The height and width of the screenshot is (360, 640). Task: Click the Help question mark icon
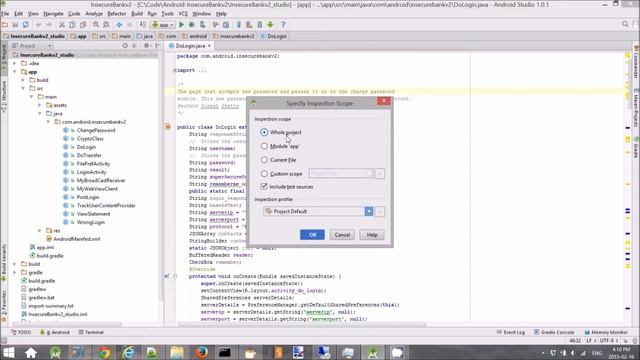tap(283, 25)
